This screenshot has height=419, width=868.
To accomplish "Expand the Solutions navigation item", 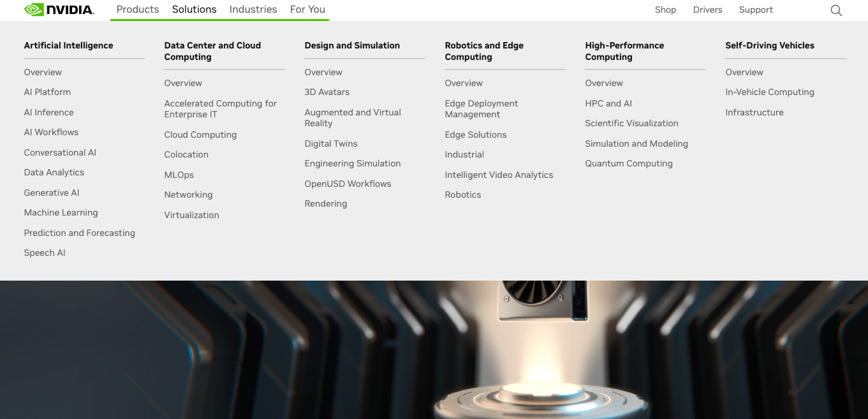I will click(194, 9).
